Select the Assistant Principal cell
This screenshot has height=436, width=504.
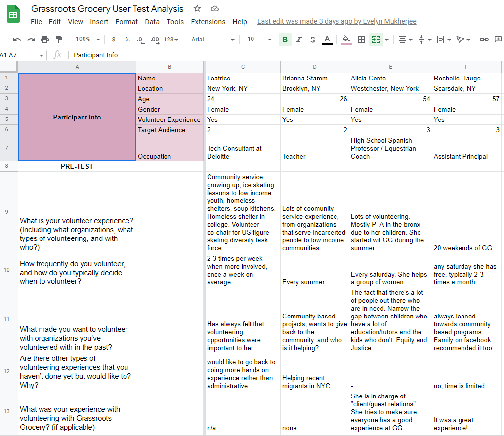466,148
